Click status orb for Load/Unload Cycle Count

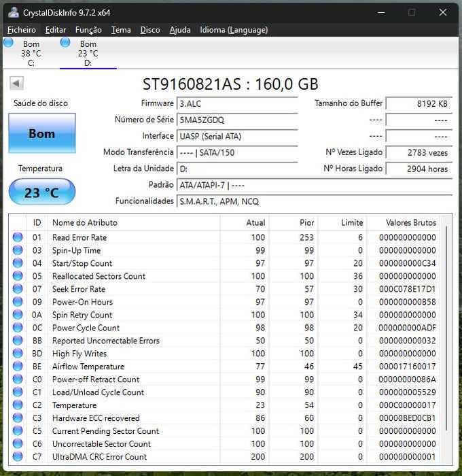click(18, 392)
